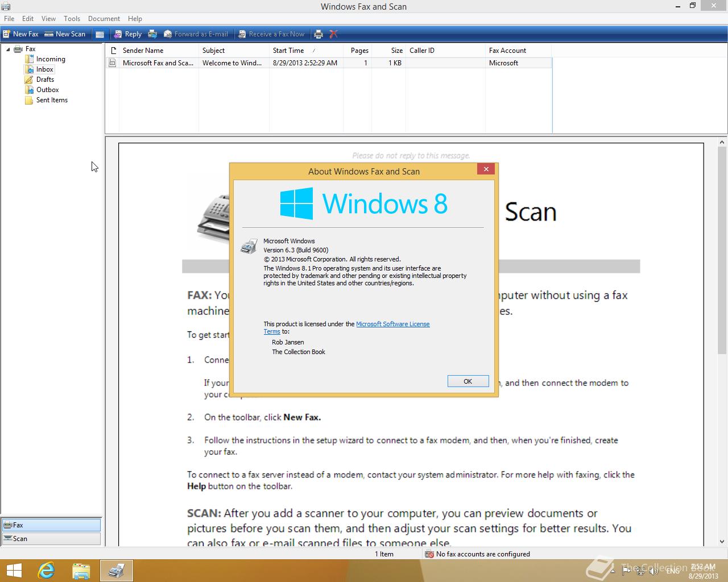
Task: Click the Drafts folder pencil icon
Action: pyautogui.click(x=29, y=80)
